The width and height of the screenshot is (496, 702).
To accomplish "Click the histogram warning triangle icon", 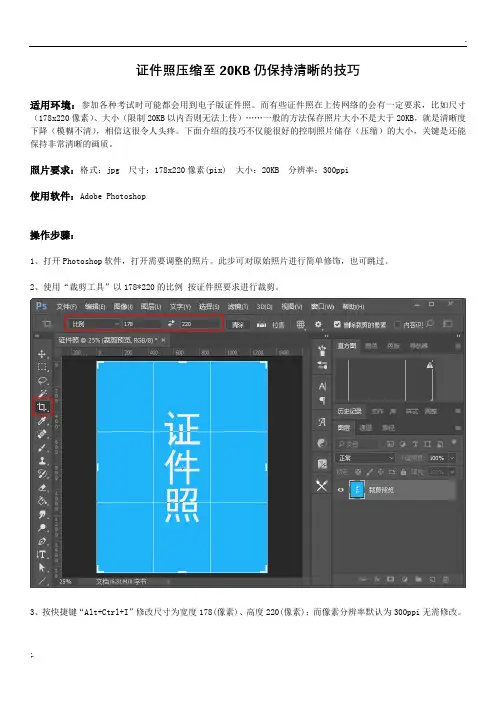I will pyautogui.click(x=430, y=365).
